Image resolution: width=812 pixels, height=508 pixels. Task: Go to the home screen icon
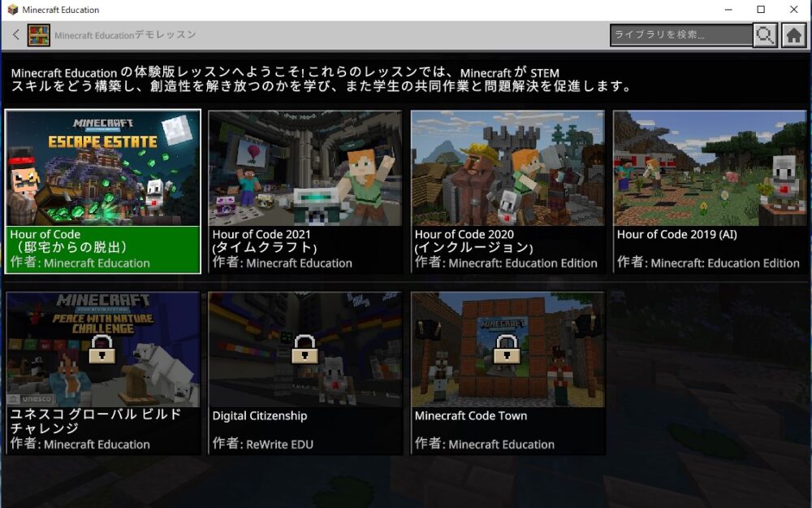pyautogui.click(x=793, y=35)
